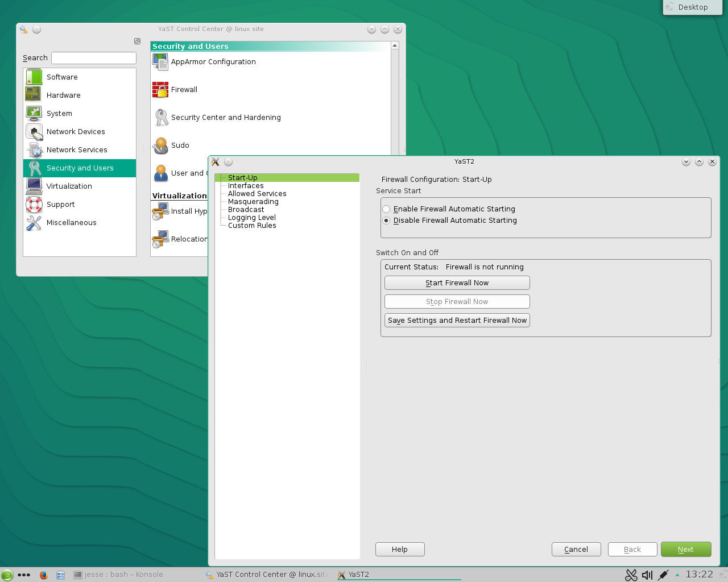This screenshot has width=728, height=582.
Task: Select Interfaces in firewall tree
Action: 246,185
